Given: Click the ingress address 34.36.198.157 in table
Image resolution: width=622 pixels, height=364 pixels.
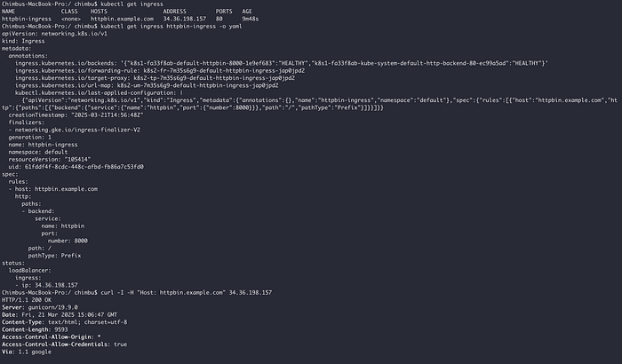Looking at the screenshot, I should click(185, 19).
